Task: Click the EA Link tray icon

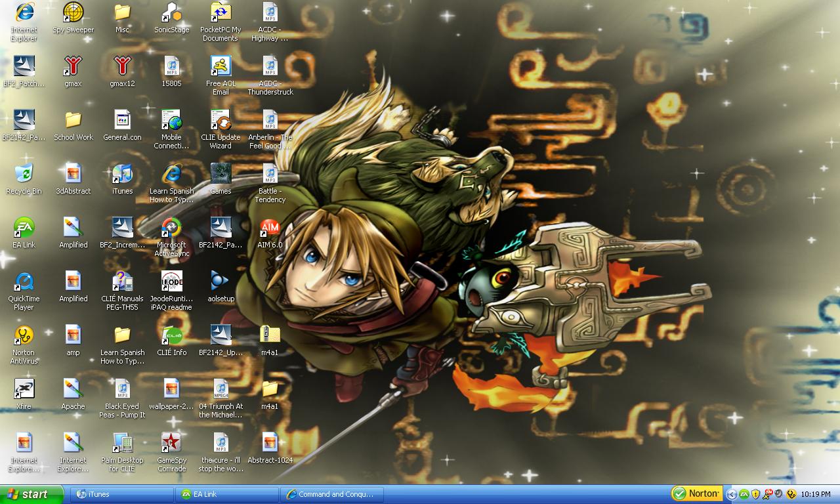Action: click(744, 494)
